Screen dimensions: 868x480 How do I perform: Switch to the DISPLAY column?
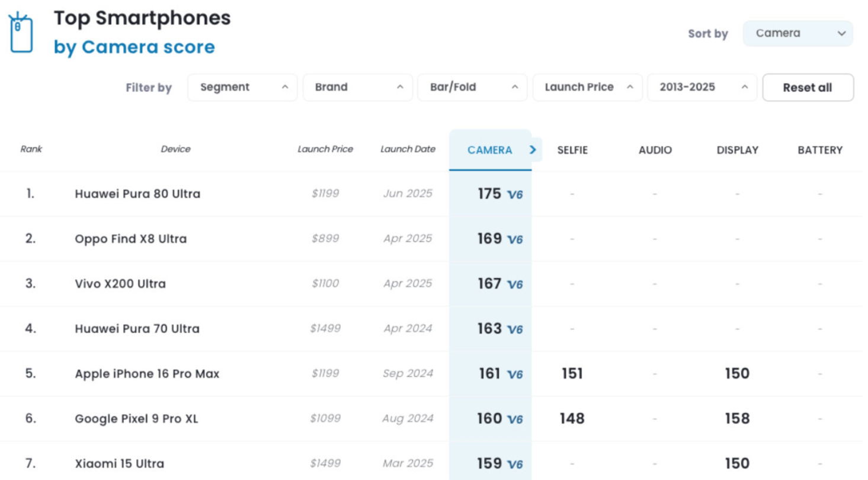point(738,151)
